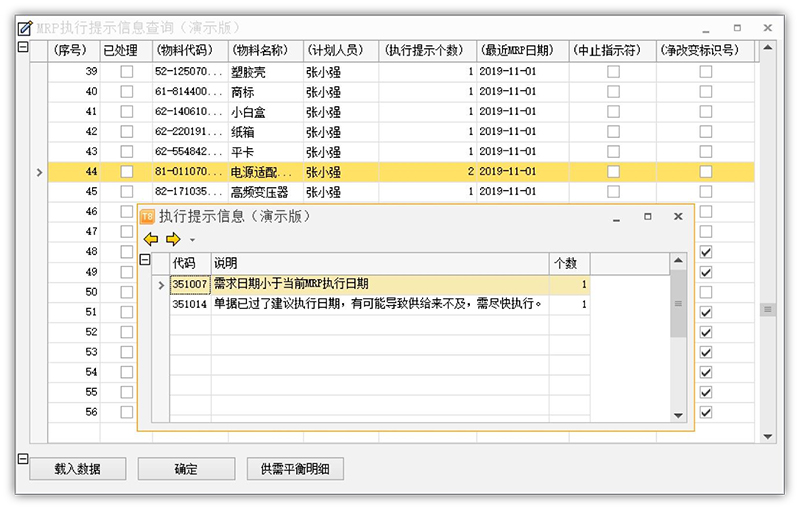Click row indicator arrow for code 351007
Viewport: 800px width, 510px height.
(x=161, y=285)
